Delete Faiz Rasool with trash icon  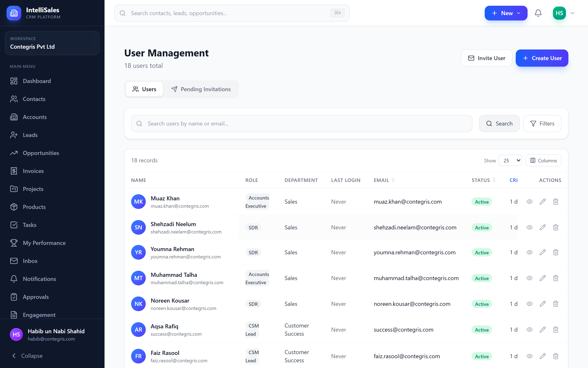(x=556, y=356)
